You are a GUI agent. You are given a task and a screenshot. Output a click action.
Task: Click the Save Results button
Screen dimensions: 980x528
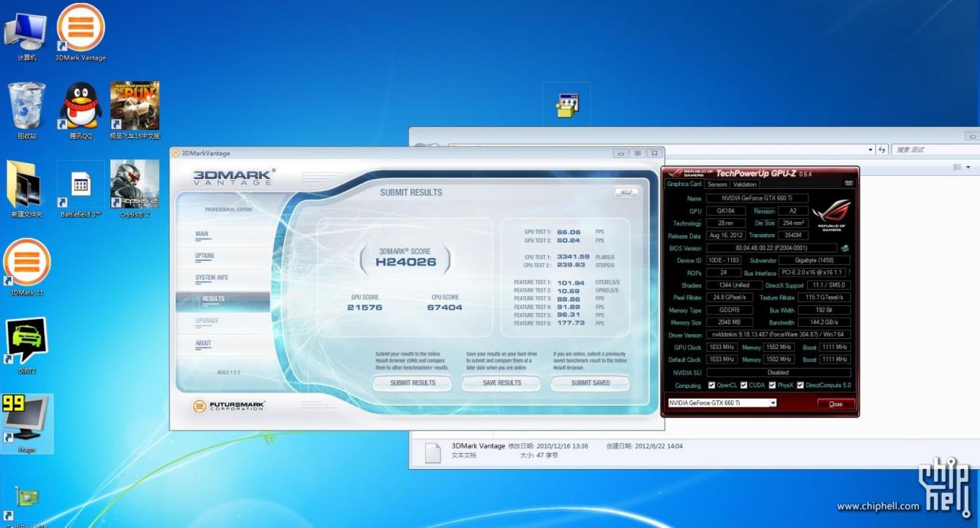501,383
